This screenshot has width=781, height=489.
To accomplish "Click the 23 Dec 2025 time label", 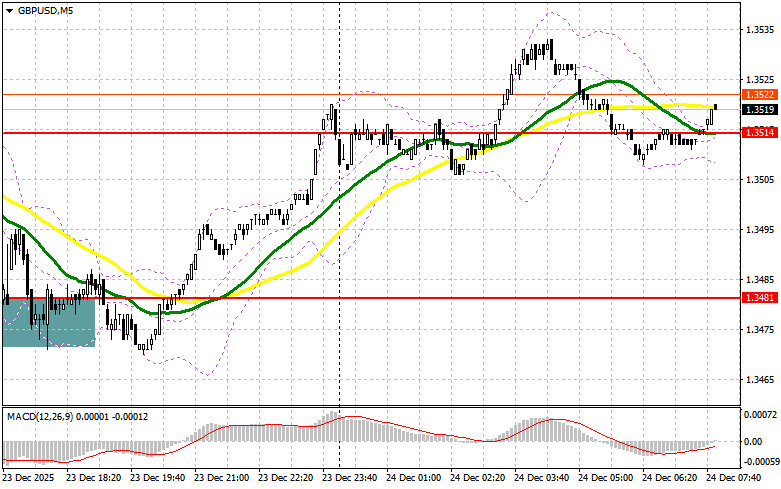I will [x=30, y=478].
